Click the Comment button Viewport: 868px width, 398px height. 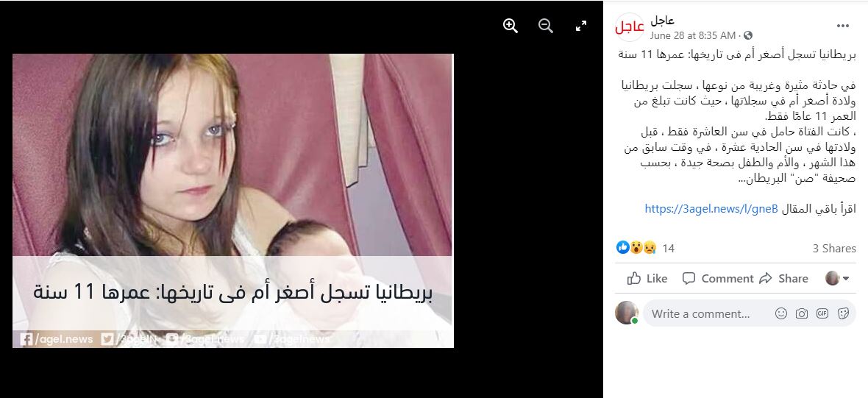pyautogui.click(x=717, y=278)
